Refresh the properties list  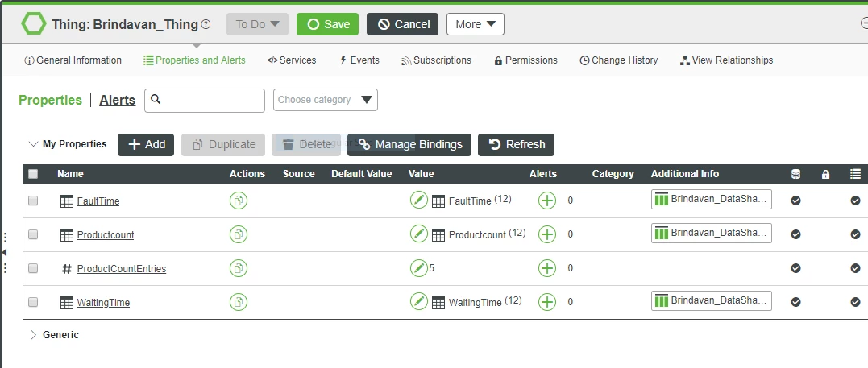516,144
